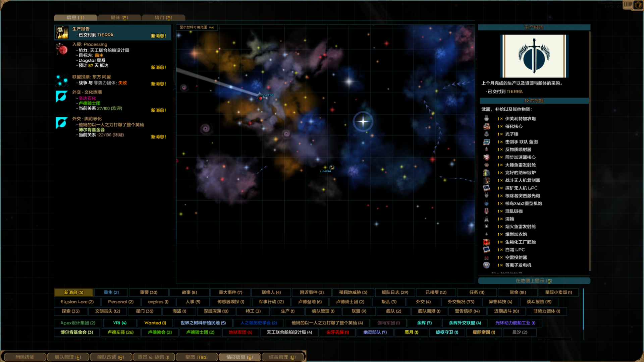Click the sword emblem faction image
The width and height of the screenshot is (644, 362).
coord(534,56)
